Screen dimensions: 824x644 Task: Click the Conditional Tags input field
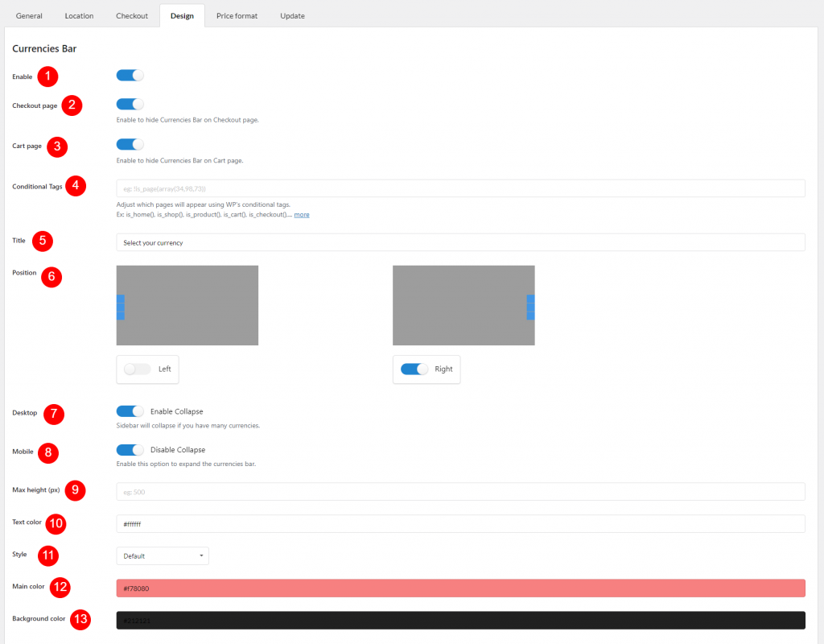pos(460,188)
